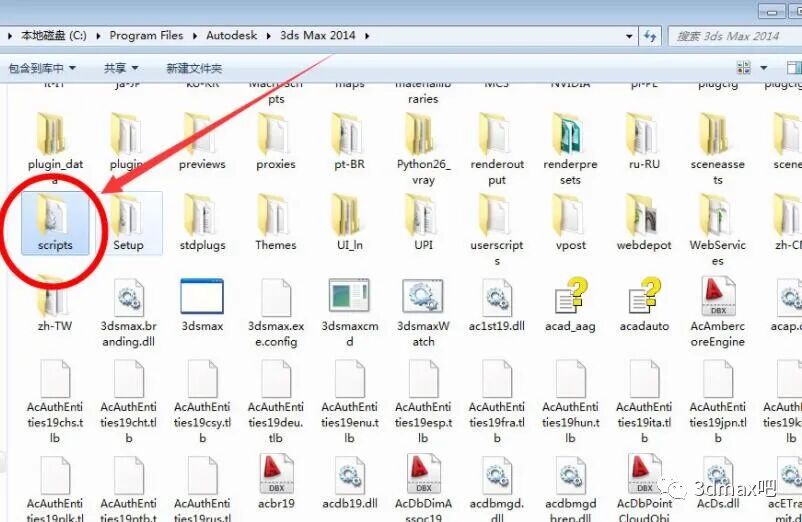This screenshot has height=522, width=802.
Task: Expand the address bar history dropdown
Action: coord(629,36)
